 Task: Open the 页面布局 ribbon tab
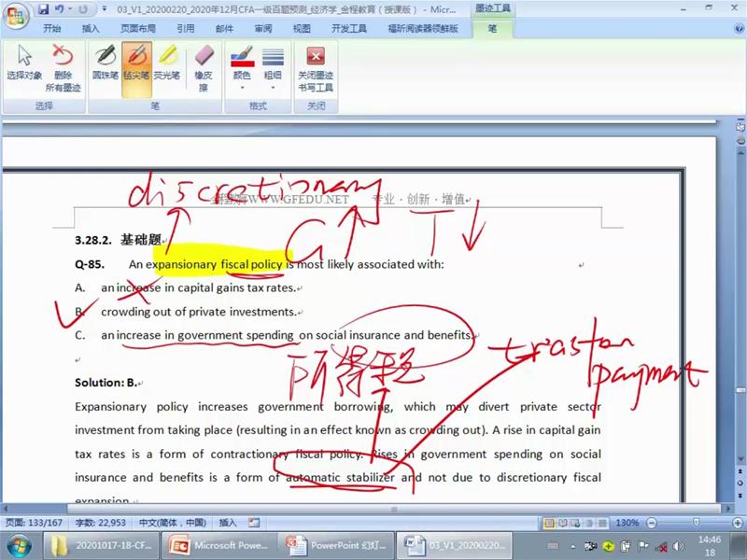pyautogui.click(x=137, y=29)
